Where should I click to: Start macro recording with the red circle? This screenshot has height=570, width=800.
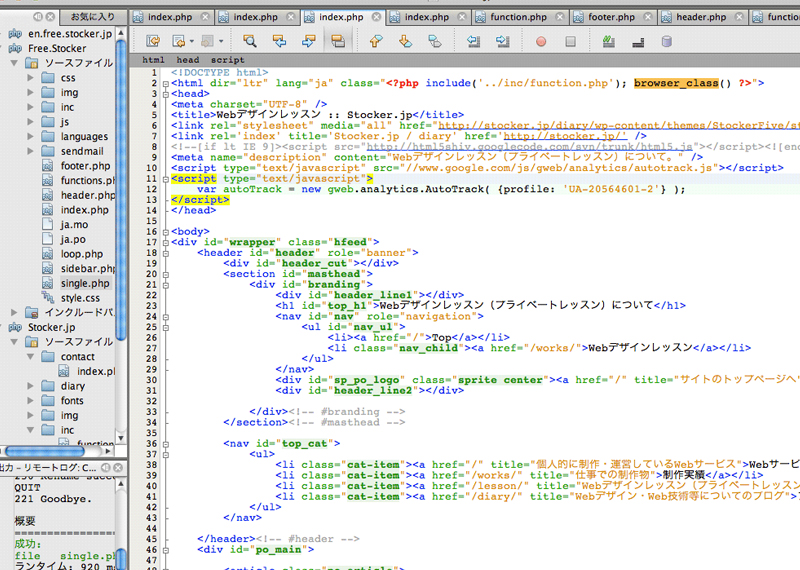point(541,41)
